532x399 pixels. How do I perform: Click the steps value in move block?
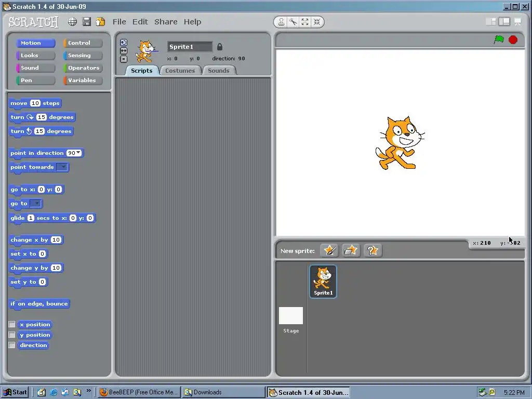click(35, 103)
